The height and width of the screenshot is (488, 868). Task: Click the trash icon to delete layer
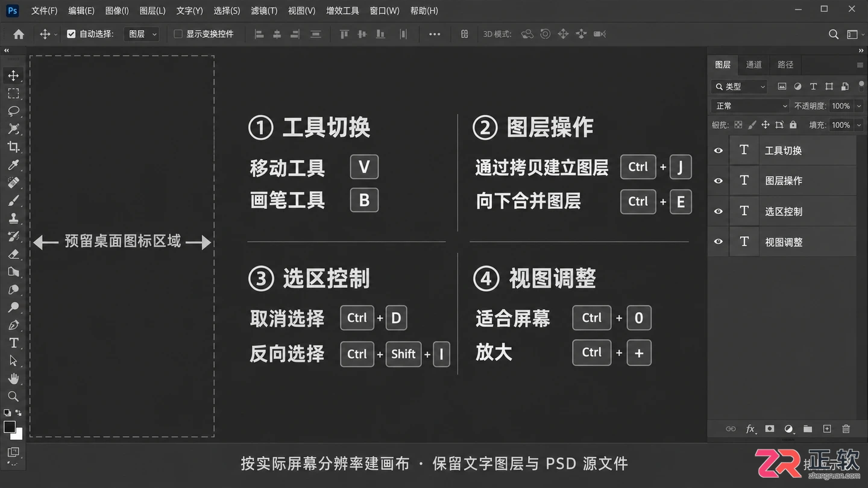[846, 429]
